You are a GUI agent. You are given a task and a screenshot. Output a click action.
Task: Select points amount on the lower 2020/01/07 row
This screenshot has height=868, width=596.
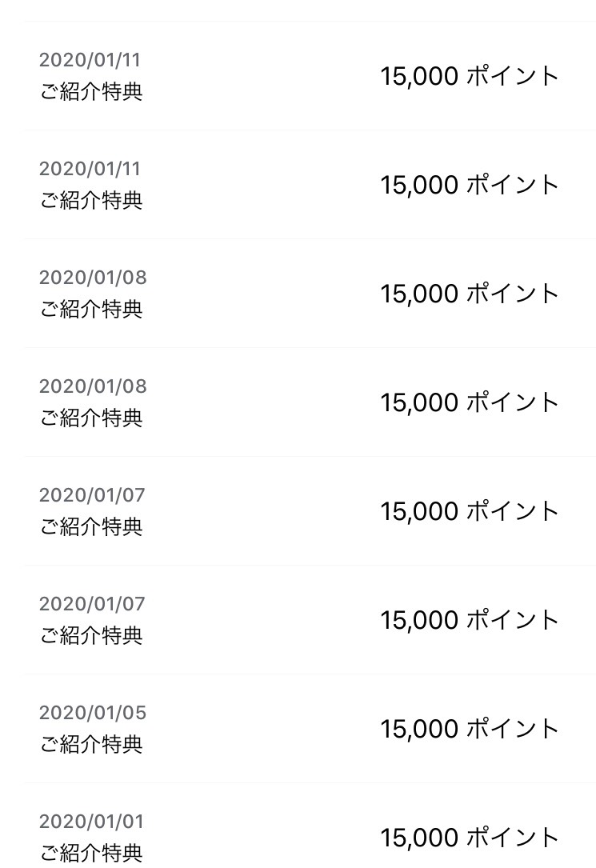point(470,620)
